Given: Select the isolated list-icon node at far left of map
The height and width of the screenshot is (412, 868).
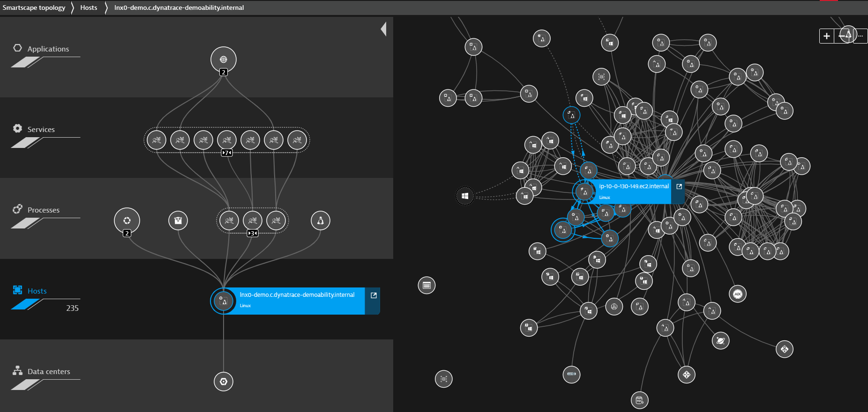Looking at the screenshot, I should (427, 285).
